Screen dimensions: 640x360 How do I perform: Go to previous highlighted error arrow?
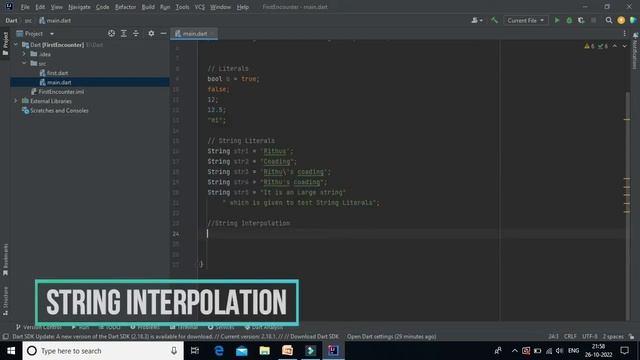pos(615,46)
